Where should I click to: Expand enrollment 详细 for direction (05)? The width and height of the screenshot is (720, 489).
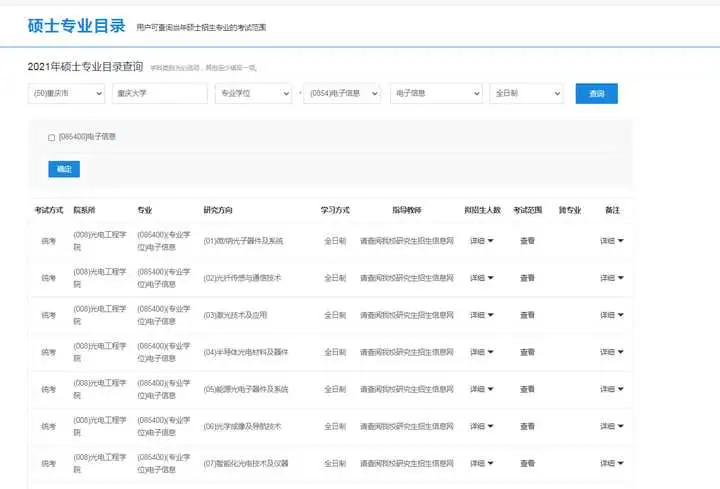[x=481, y=389]
